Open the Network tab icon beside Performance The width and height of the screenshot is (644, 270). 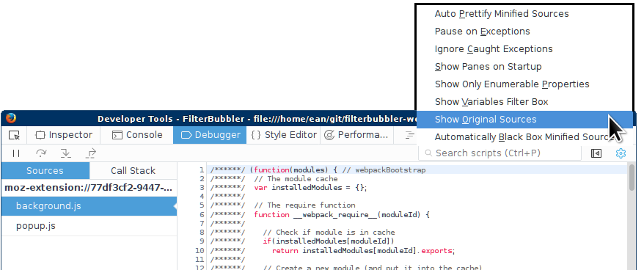tap(409, 135)
